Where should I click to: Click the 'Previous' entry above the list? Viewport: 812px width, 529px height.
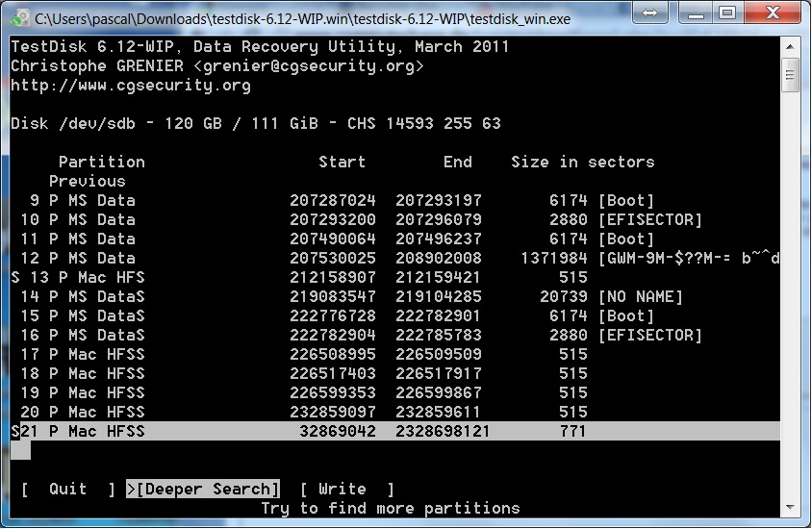coord(87,181)
